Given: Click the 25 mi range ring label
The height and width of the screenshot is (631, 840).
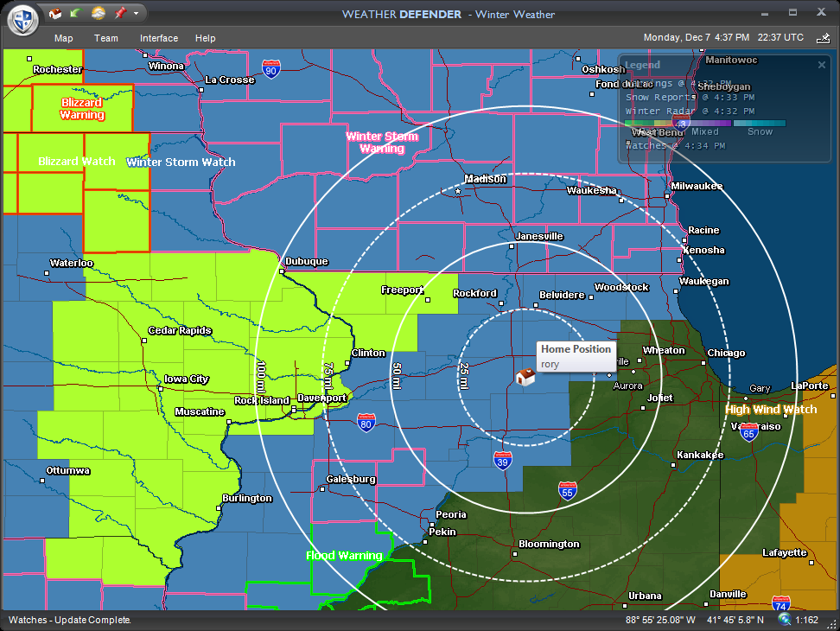Looking at the screenshot, I should click(x=464, y=376).
